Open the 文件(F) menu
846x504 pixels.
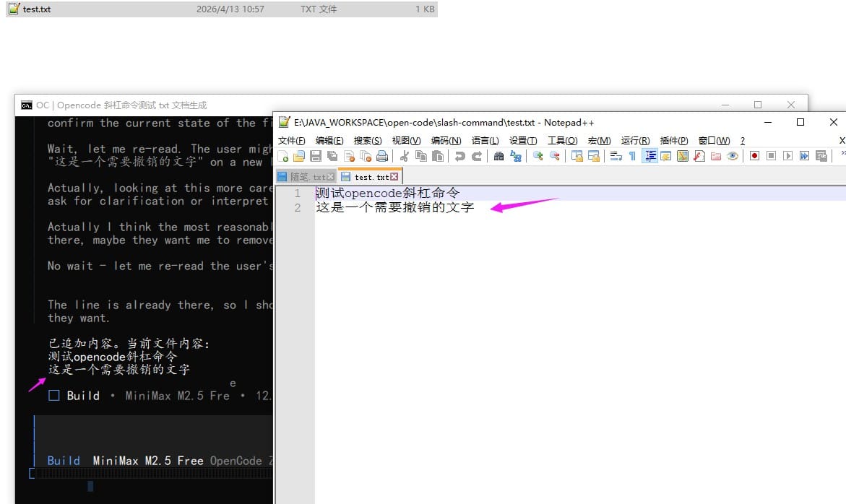tap(291, 141)
